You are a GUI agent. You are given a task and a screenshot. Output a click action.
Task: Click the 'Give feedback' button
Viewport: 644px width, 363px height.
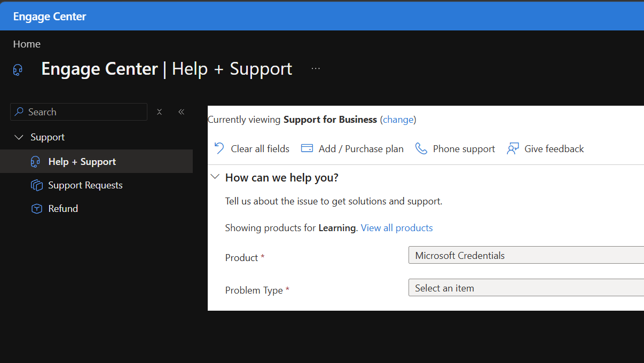coord(545,149)
